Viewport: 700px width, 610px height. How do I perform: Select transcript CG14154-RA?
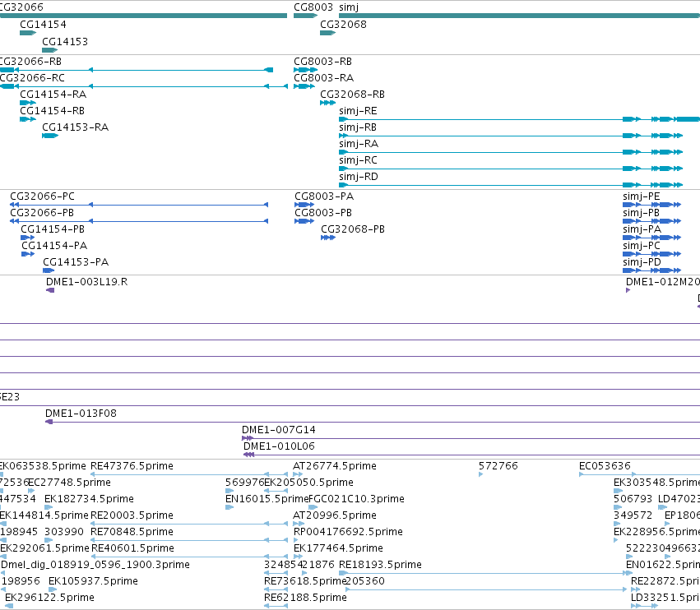coord(53,95)
